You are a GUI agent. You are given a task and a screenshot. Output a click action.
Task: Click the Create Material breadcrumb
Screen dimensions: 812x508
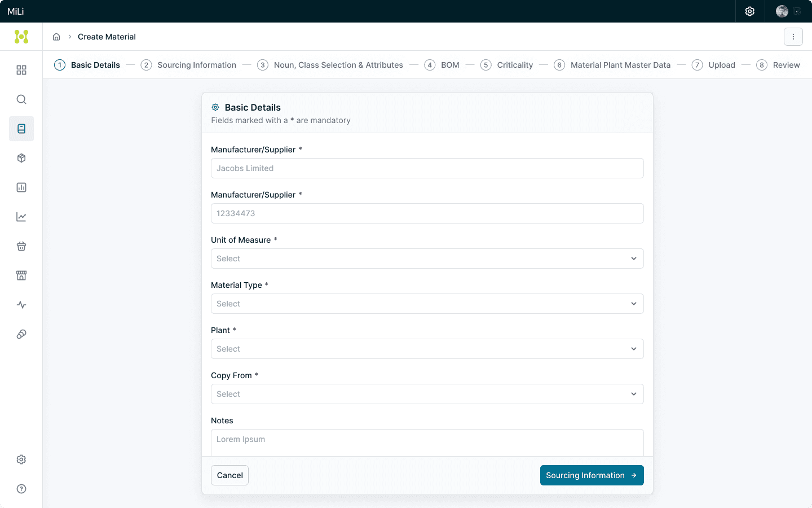point(107,37)
